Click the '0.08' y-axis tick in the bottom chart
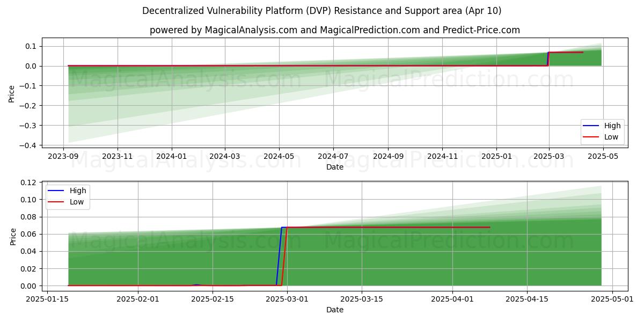This screenshot has width=644, height=322. [29, 217]
